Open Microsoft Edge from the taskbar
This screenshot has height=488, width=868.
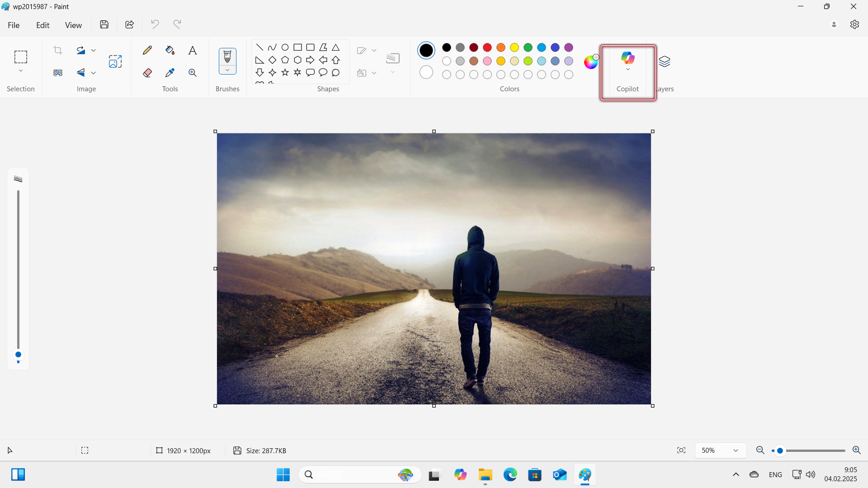510,475
